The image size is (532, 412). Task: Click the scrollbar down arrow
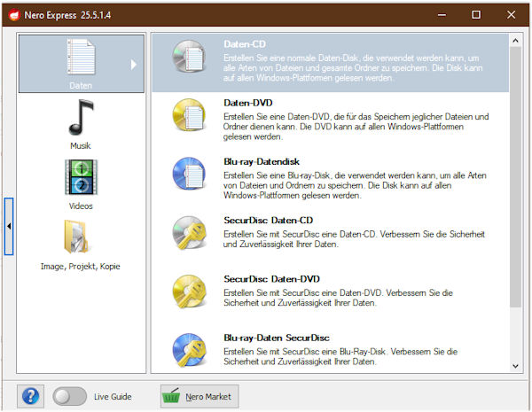(515, 366)
